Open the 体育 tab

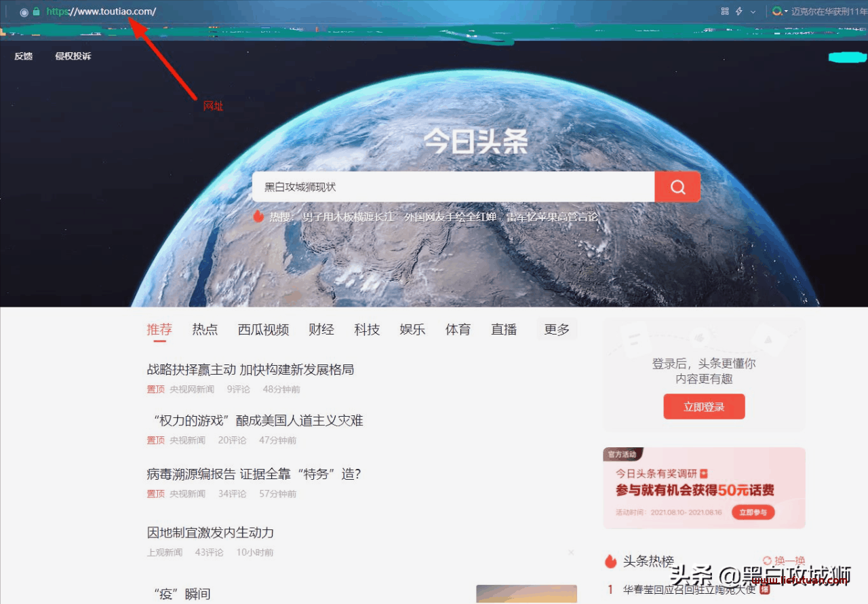click(x=458, y=330)
